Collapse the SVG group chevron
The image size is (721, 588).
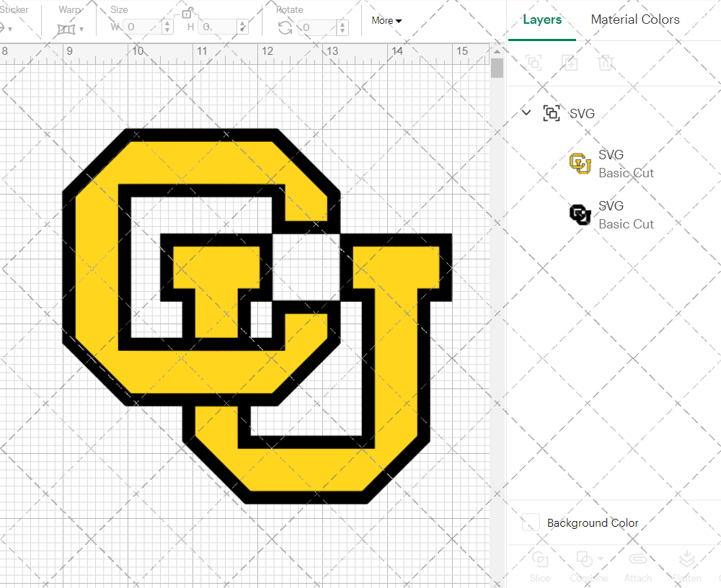[526, 112]
